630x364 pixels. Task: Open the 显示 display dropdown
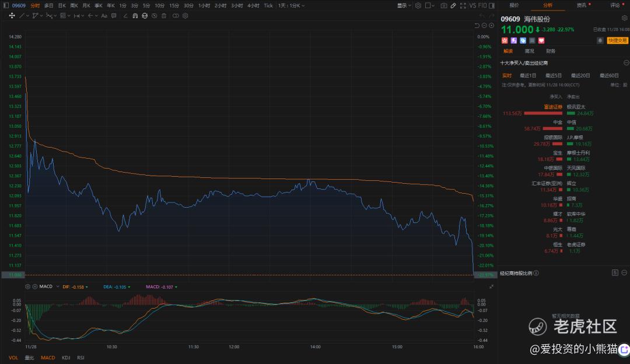[x=404, y=6]
